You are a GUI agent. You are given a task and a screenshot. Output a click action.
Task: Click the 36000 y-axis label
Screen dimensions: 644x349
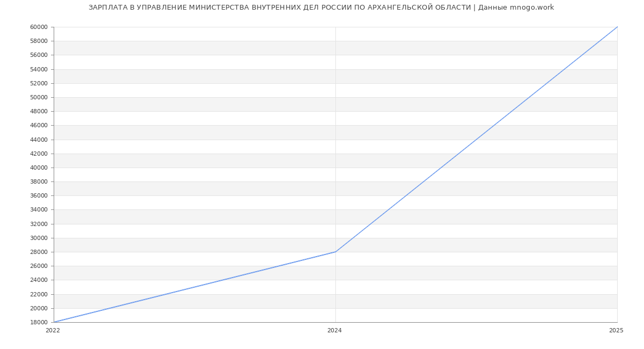click(x=39, y=196)
